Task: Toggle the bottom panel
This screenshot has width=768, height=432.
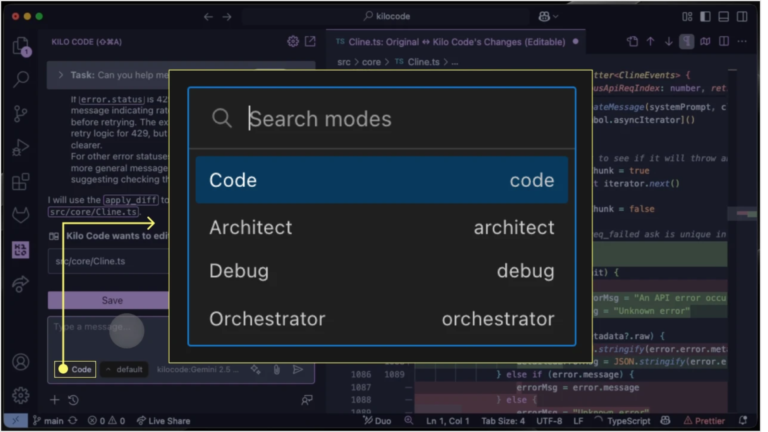Action: [723, 17]
